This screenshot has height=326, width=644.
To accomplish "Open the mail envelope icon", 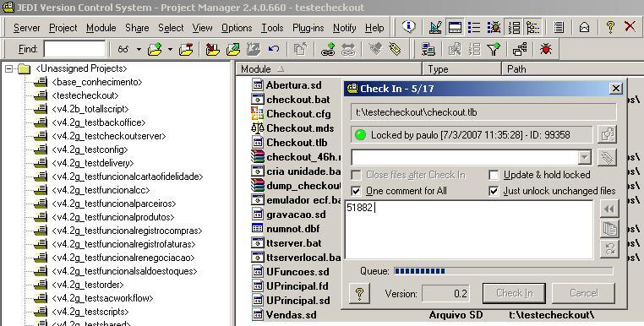I will pyautogui.click(x=584, y=28).
